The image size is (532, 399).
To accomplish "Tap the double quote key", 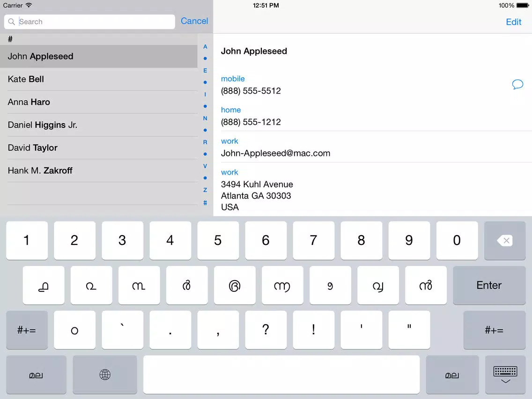I will click(409, 330).
